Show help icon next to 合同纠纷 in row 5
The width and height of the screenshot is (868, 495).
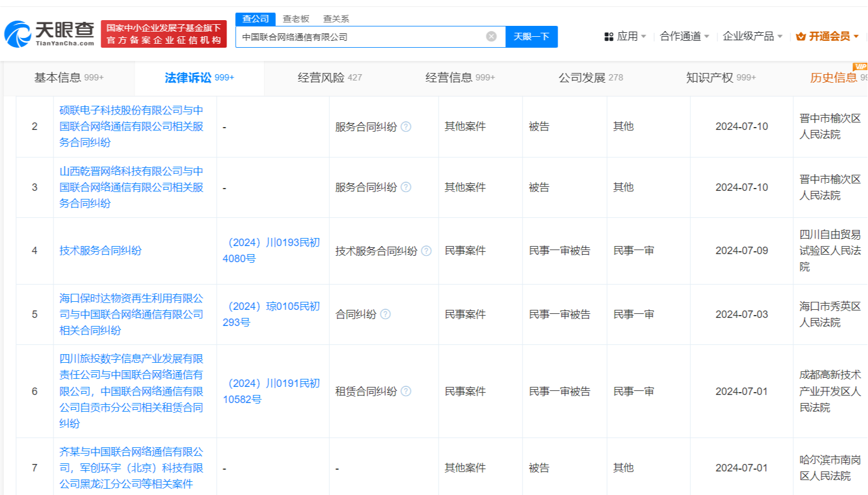pyautogui.click(x=386, y=314)
